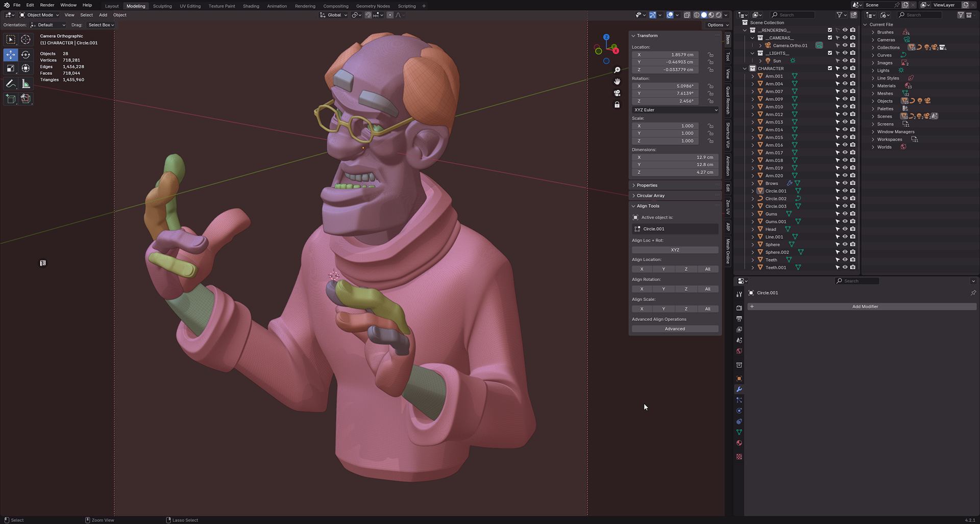The width and height of the screenshot is (980, 524).
Task: Open the Output properties tab icon
Action: tap(739, 318)
